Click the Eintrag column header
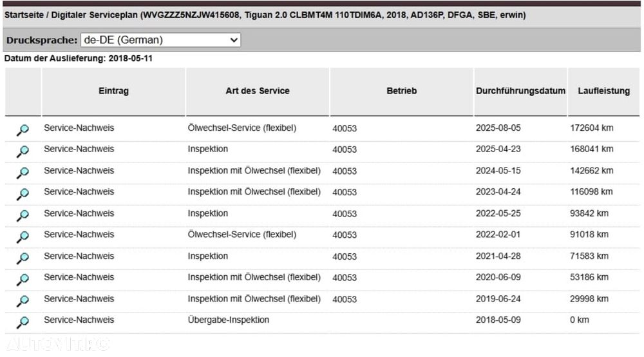The image size is (644, 357). tap(113, 91)
